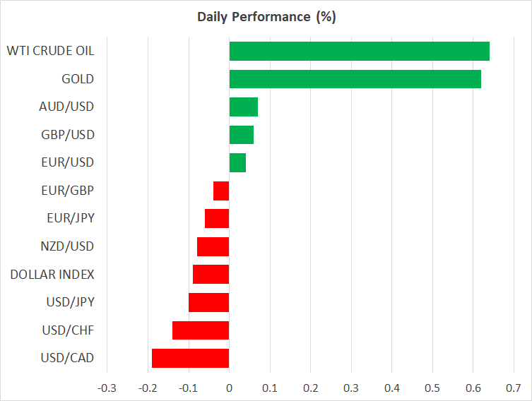Click the -0.3 axis tick label

click(x=106, y=388)
